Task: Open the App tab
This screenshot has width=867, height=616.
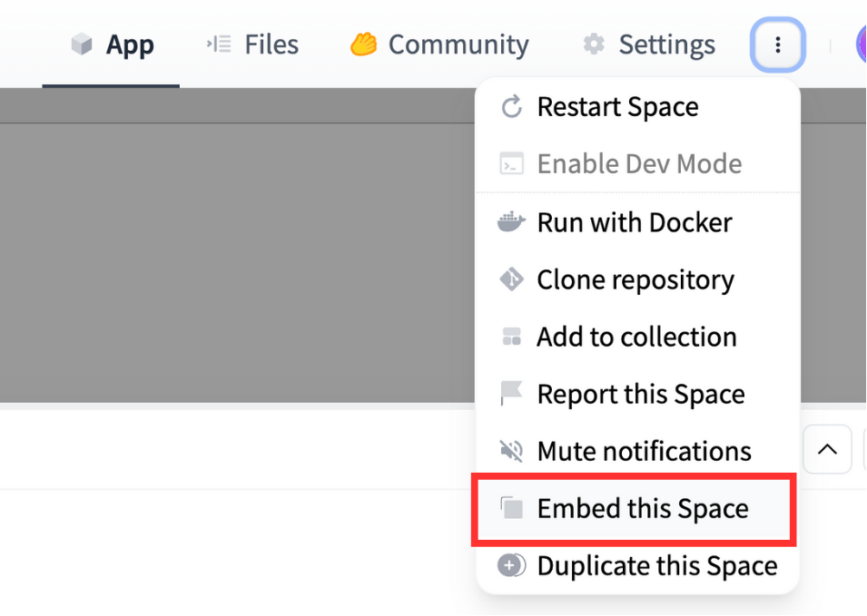Action: tap(111, 44)
